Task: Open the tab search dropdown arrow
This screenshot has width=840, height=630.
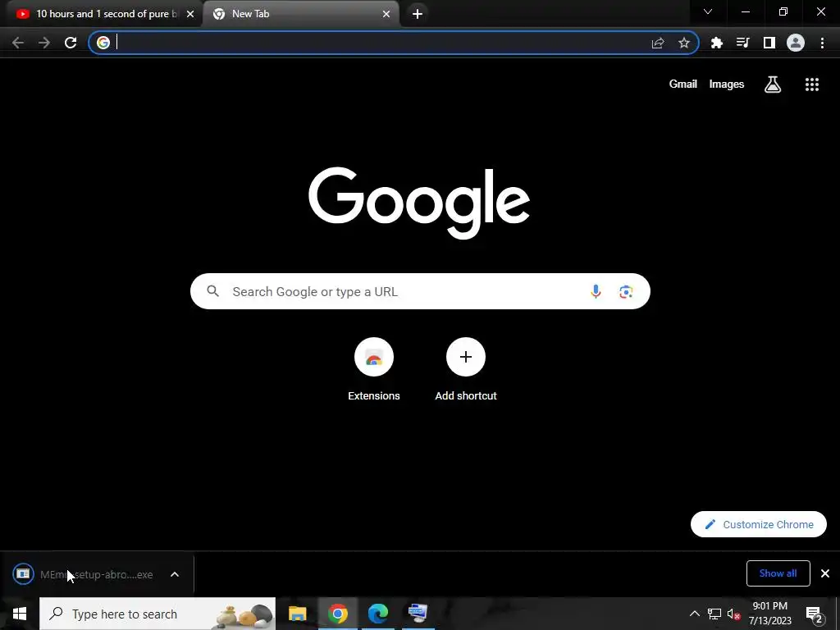Action: 708,11
